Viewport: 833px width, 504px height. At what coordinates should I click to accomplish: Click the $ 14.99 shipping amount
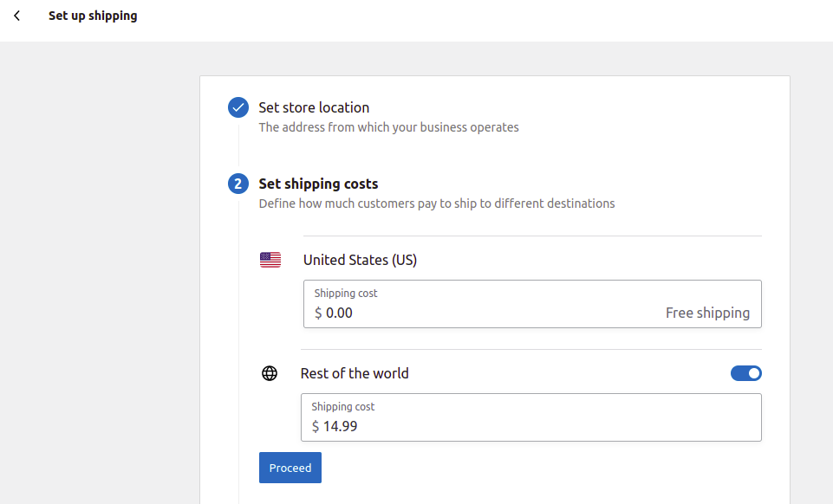335,427
